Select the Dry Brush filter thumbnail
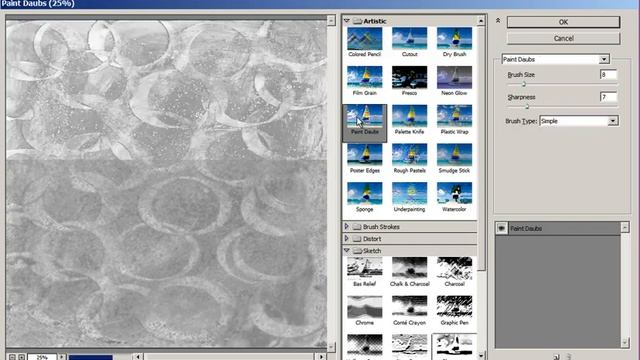The height and width of the screenshot is (360, 640). coord(454,39)
